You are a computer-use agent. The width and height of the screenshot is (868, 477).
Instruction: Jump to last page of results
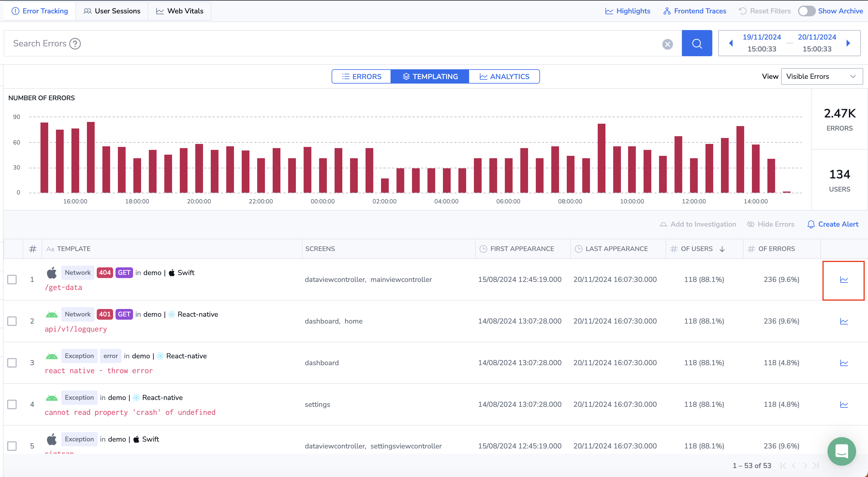pos(815,466)
